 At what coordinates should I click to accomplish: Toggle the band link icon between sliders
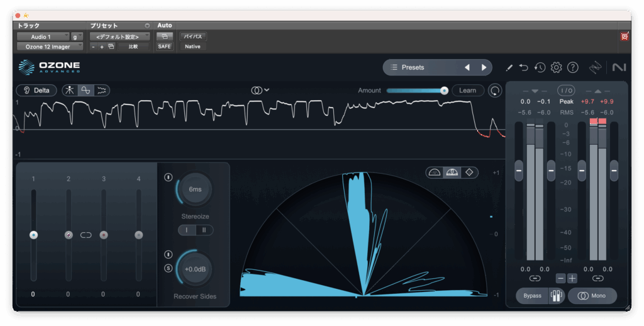point(86,235)
